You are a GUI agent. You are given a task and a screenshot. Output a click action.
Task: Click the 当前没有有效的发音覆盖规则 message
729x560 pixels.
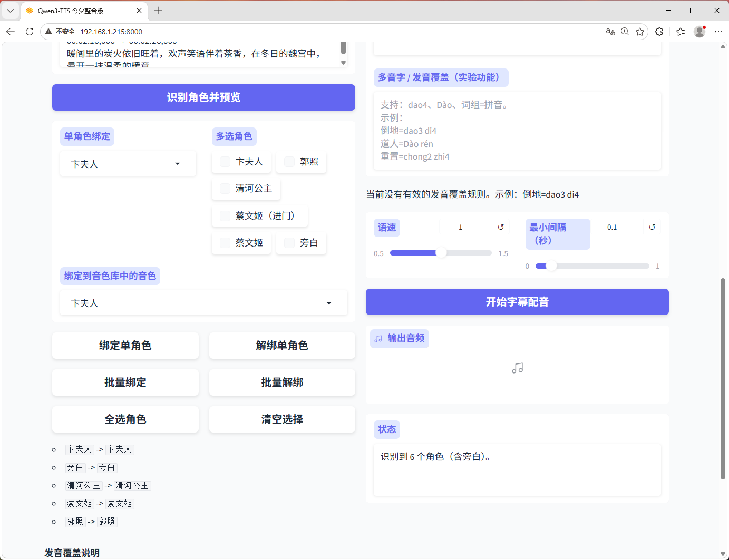coord(472,194)
